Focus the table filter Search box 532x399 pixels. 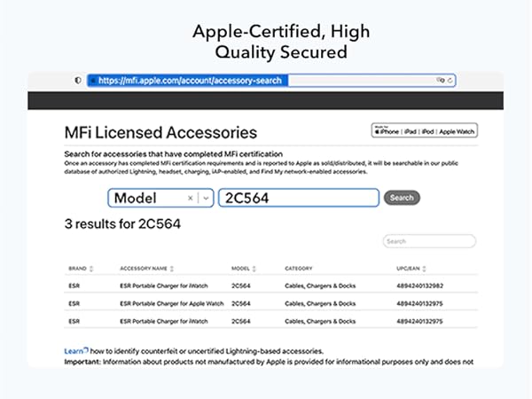(429, 241)
